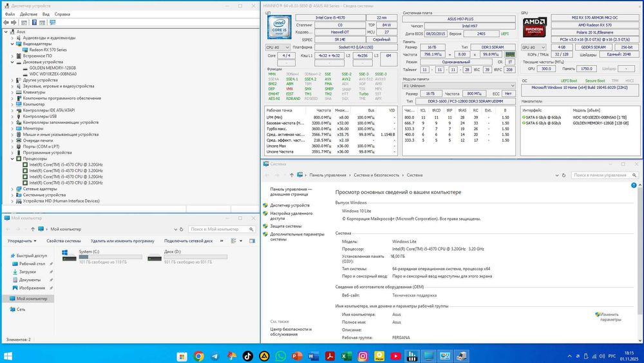This screenshot has width=644, height=363.
Task: Launch Google Chrome from the taskbar
Action: coord(198,356)
